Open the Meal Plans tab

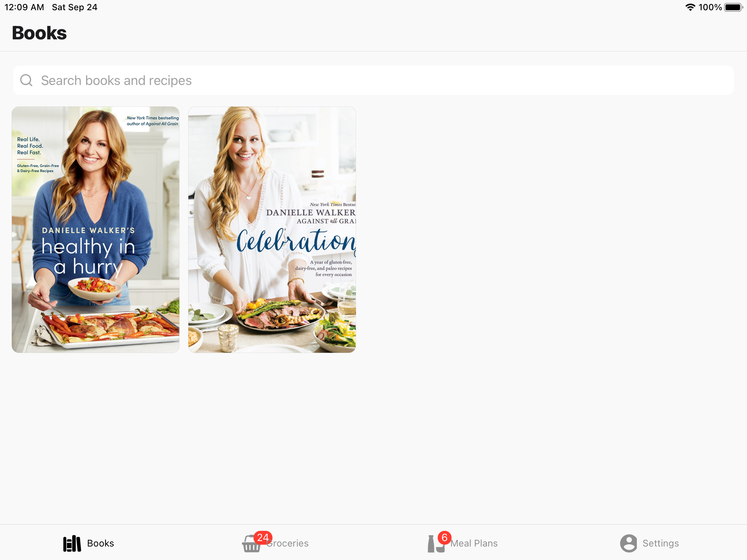tap(462, 543)
